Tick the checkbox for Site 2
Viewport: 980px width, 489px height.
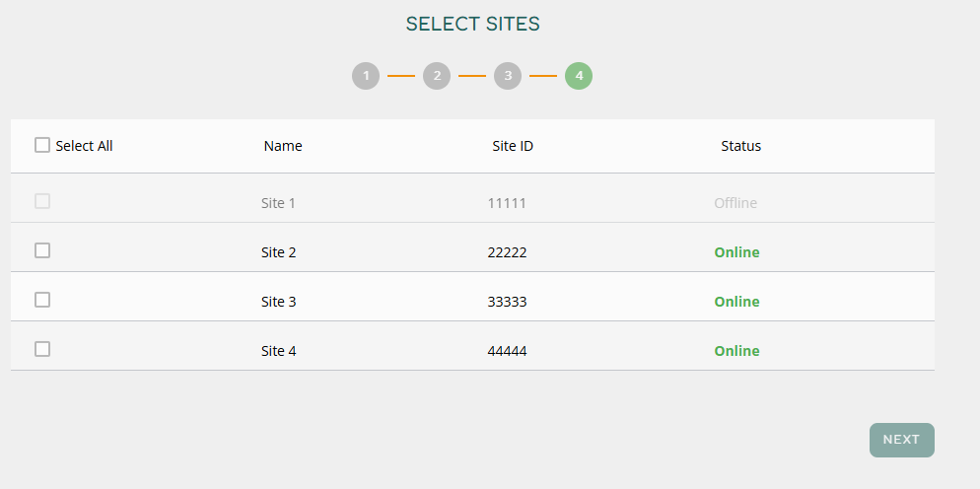tap(42, 250)
